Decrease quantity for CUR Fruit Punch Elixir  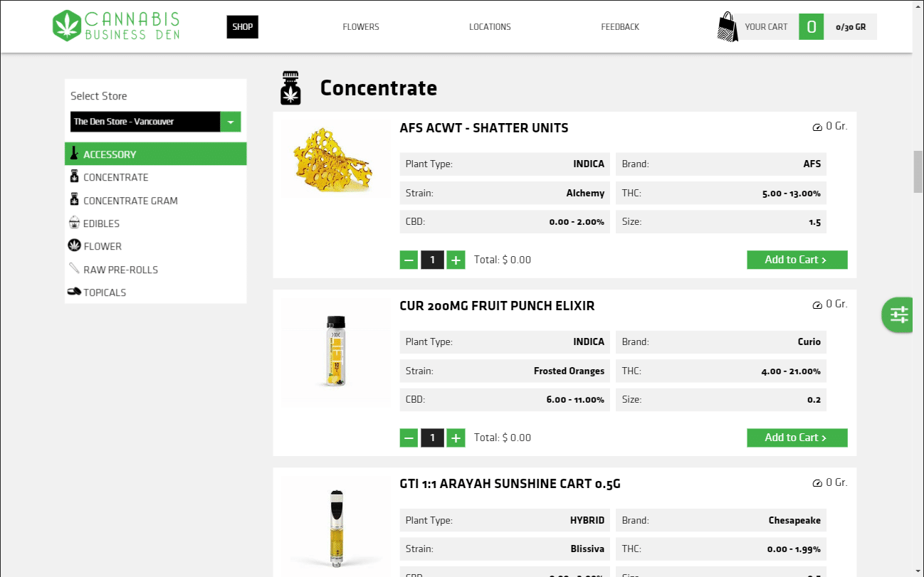(409, 438)
